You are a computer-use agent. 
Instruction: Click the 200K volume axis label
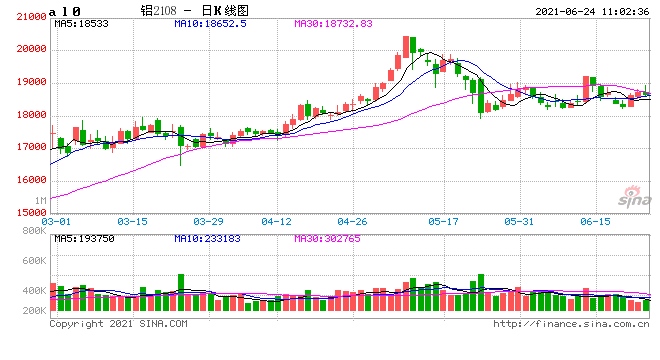[34, 311]
